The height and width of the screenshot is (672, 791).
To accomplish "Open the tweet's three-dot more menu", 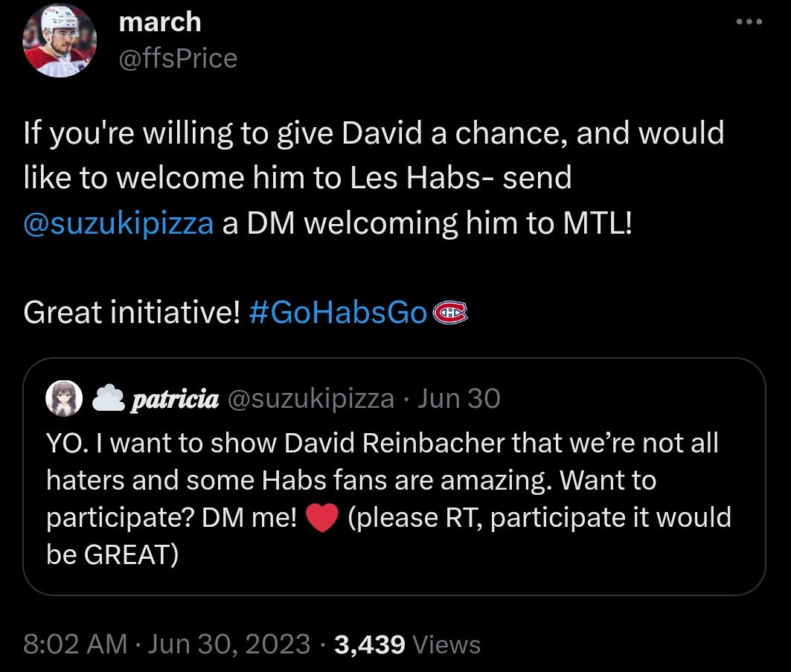I will pos(749,22).
